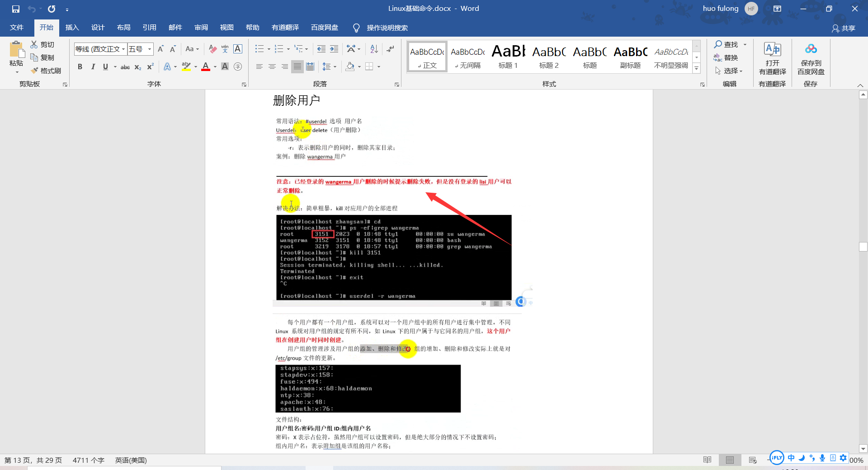Viewport: 868px width, 470px height.
Task: Apply yellow text highlight color
Action: point(185,66)
